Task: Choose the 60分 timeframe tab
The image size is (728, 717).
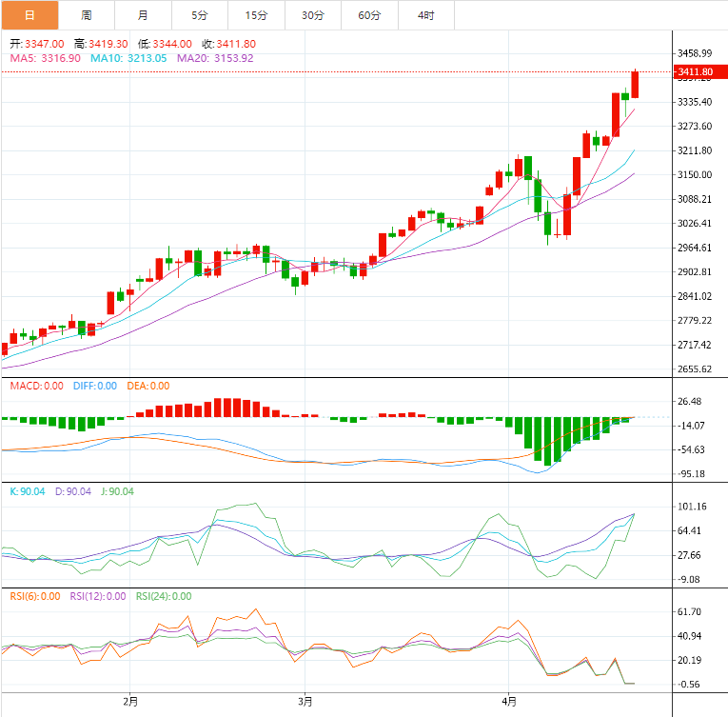Action: [x=369, y=15]
